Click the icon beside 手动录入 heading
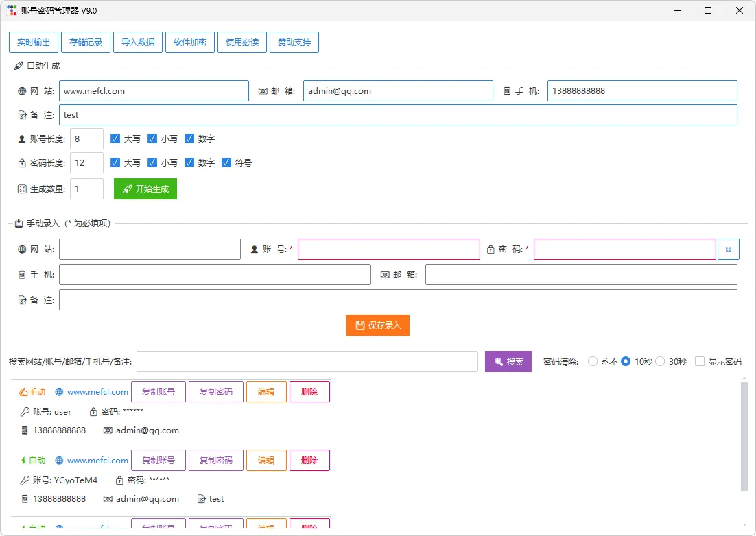Viewport: 756px width, 536px height. point(19,223)
